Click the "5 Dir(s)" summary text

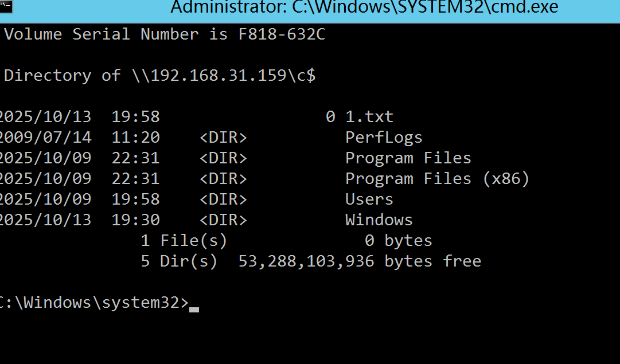pyautogui.click(x=179, y=261)
